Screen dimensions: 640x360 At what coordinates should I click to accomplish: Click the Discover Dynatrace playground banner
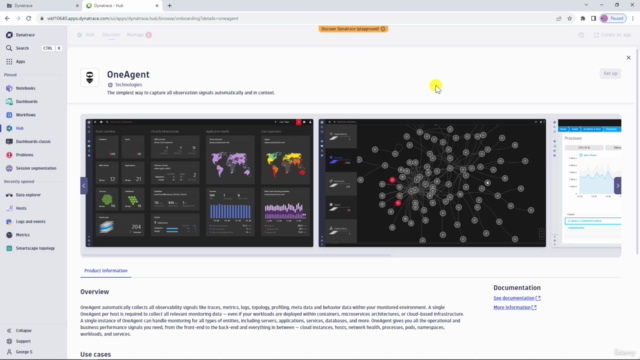pyautogui.click(x=353, y=29)
